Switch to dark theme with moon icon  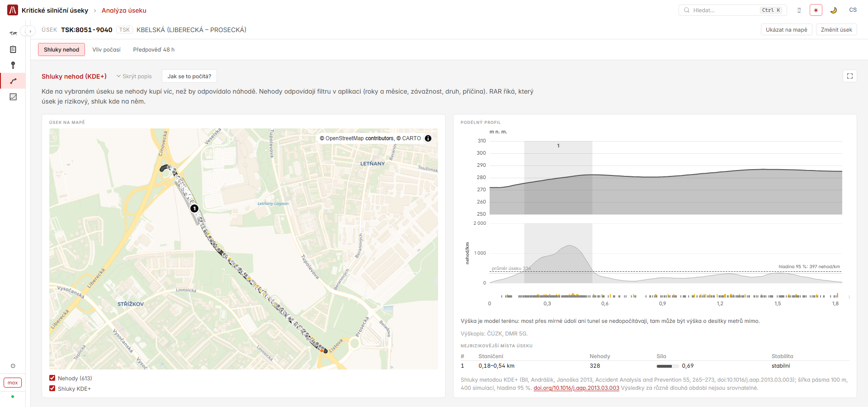coord(834,10)
